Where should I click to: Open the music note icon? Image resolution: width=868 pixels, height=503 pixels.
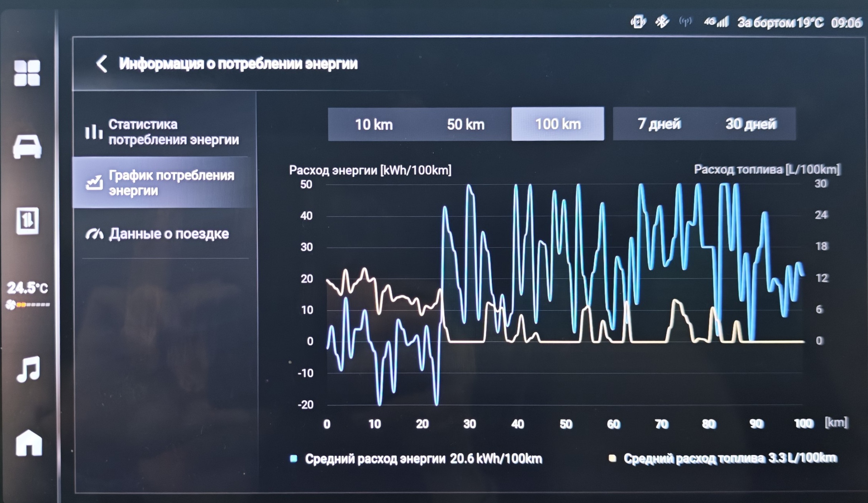point(28,369)
